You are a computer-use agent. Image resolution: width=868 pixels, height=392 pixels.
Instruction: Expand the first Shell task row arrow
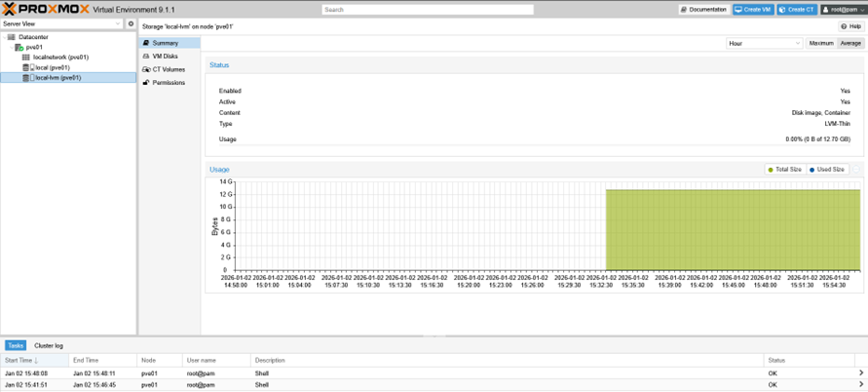click(861, 373)
